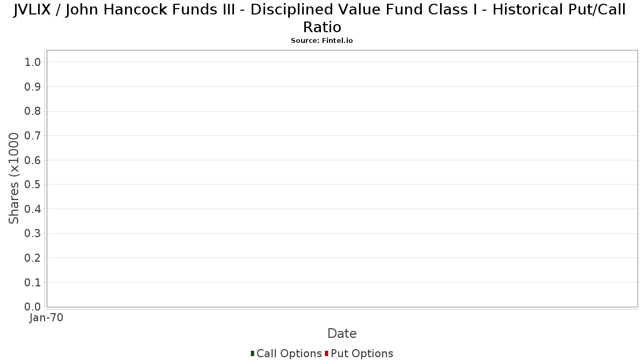644x362 pixels.
Task: Click the 0.1 y-axis tick label
Action: [x=33, y=282]
